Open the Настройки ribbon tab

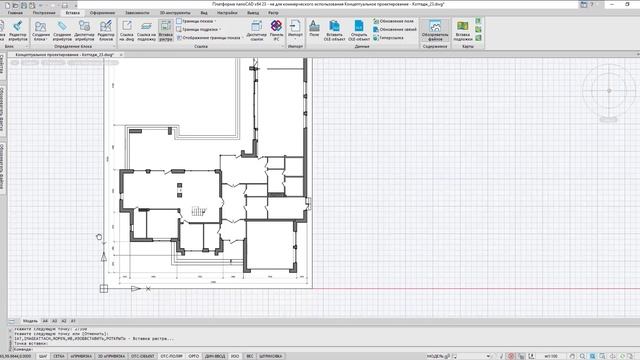click(227, 13)
